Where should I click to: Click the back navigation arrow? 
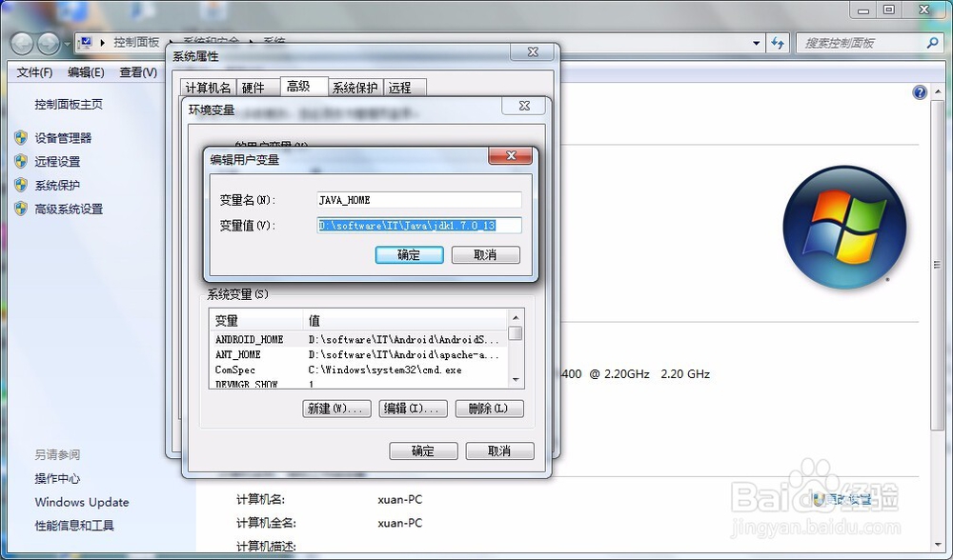point(21,43)
